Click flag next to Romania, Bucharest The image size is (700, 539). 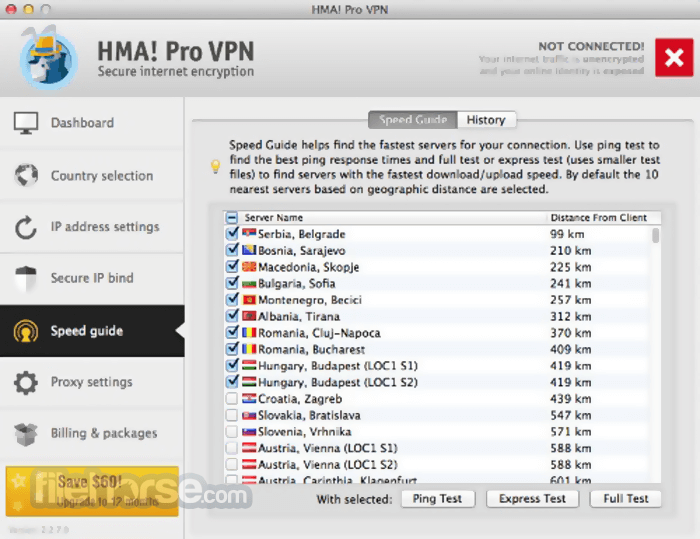[x=249, y=349]
